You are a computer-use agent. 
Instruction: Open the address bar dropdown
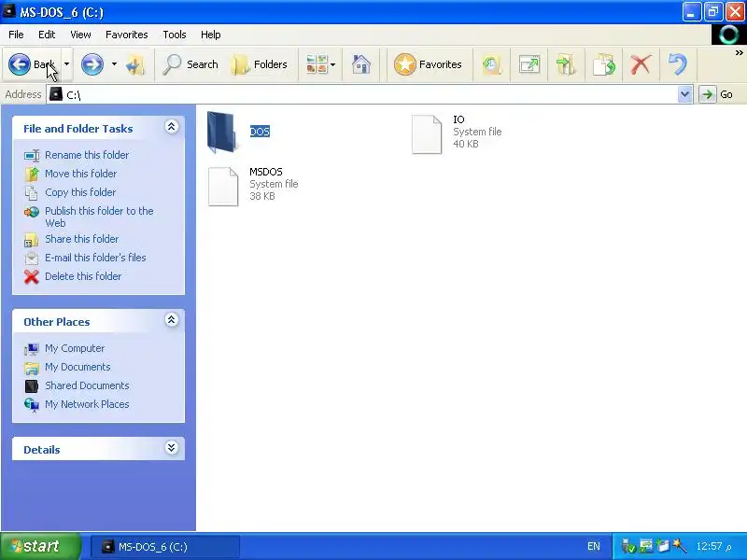(x=685, y=94)
